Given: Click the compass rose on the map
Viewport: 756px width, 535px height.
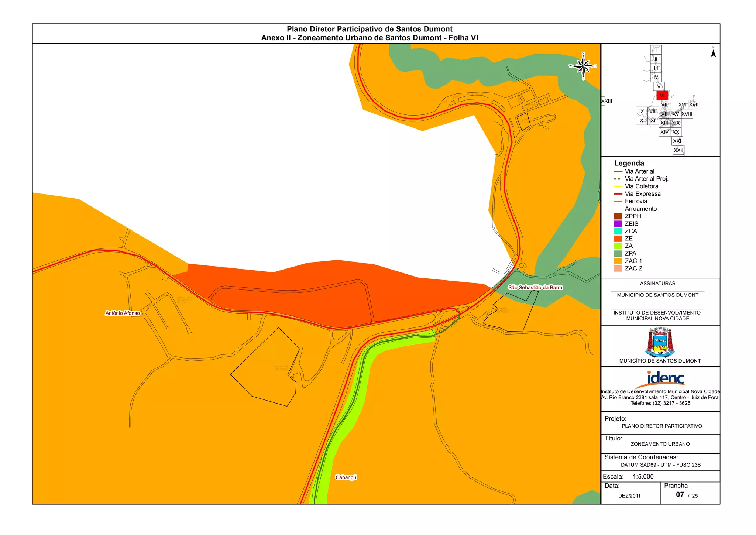Looking at the screenshot, I should [583, 66].
